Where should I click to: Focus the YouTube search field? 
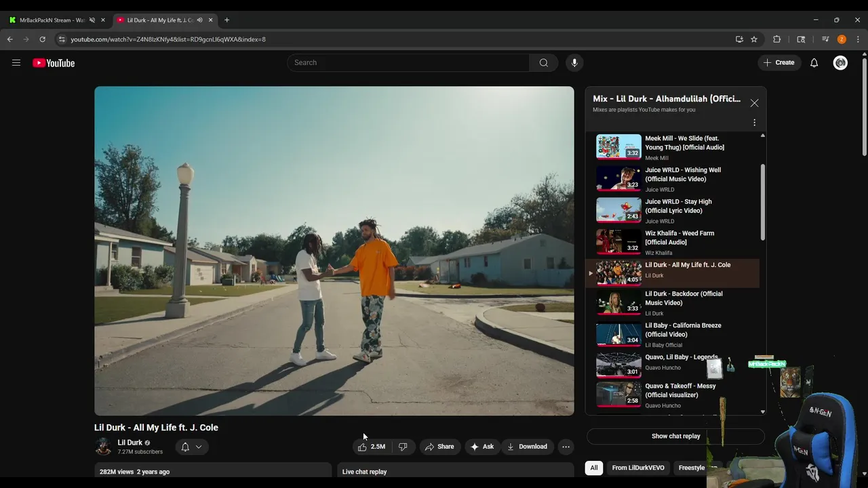408,62
